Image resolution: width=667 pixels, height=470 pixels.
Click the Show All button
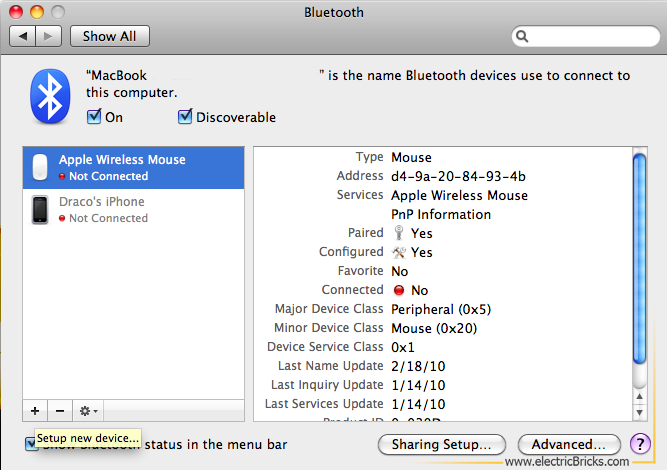point(109,36)
